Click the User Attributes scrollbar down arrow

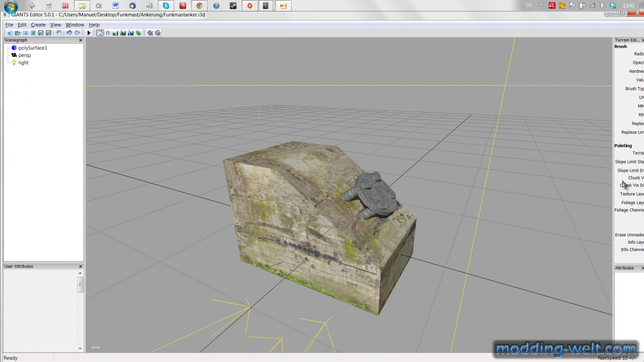click(80, 349)
